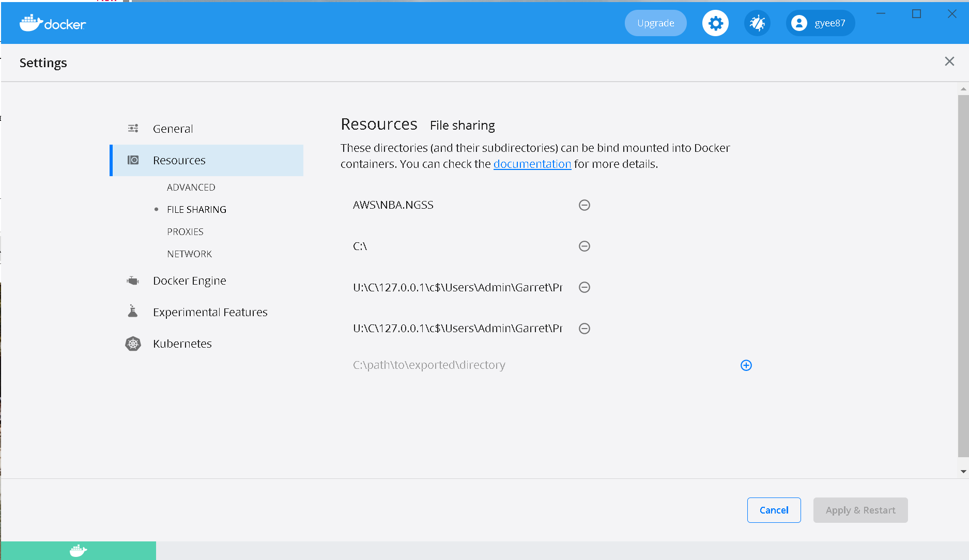Select the Kubernetes wheel icon in sidebar
Image resolution: width=969 pixels, height=560 pixels.
[133, 343]
